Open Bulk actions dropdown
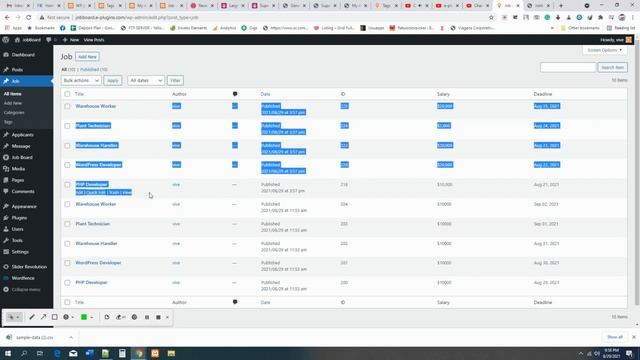640x360 pixels. (x=81, y=80)
